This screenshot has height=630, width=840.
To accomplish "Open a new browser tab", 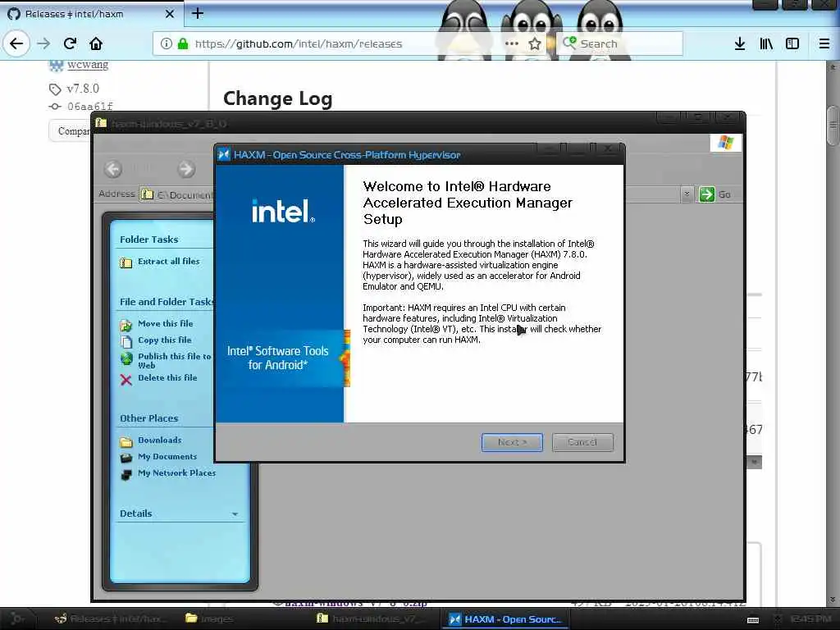I will pos(198,13).
